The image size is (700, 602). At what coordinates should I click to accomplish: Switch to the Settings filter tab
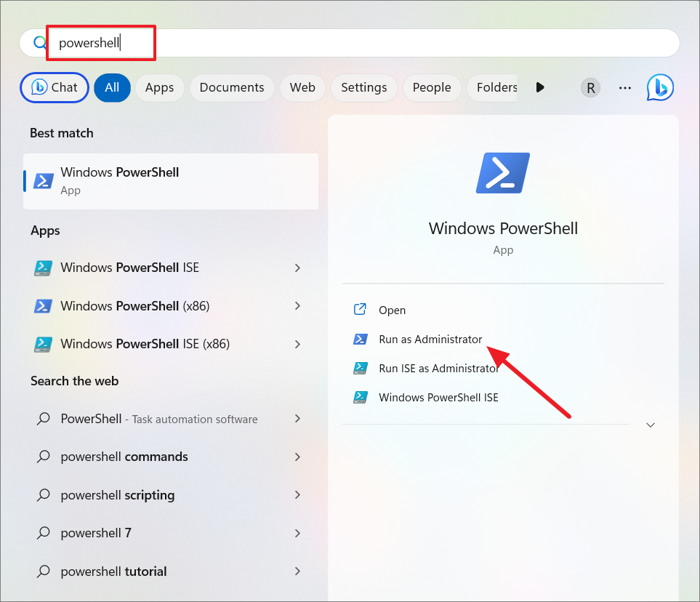(x=363, y=87)
